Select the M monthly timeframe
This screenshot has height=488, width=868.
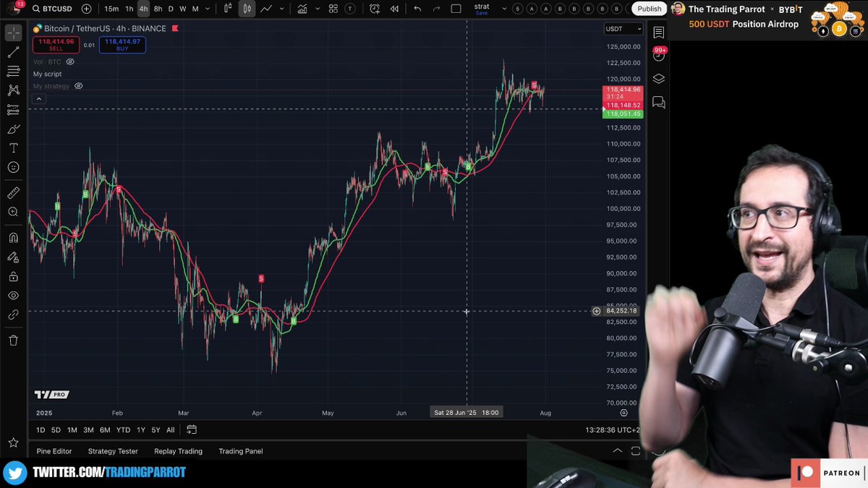coord(195,9)
